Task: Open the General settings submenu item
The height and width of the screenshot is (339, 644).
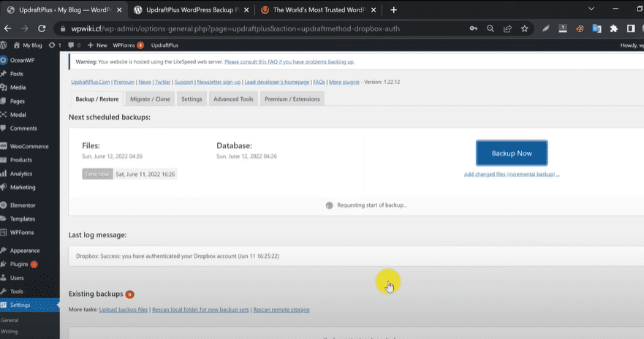Action: [10, 320]
